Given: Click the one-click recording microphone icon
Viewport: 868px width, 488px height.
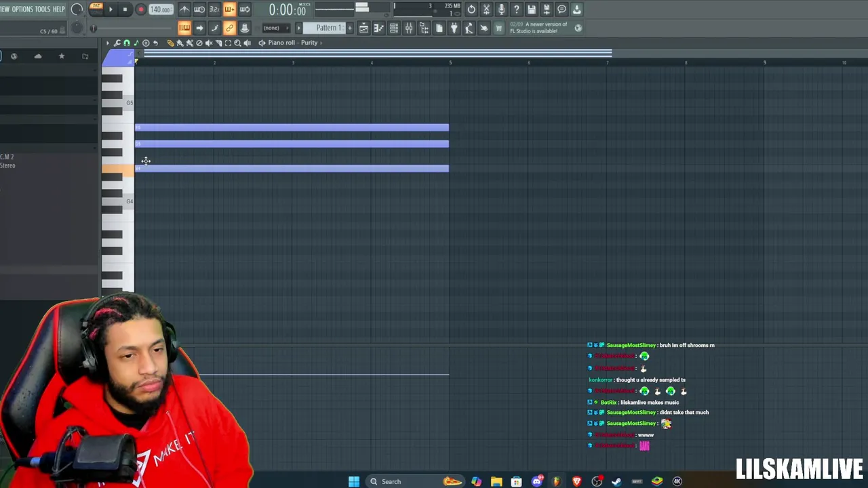Looking at the screenshot, I should 501,9.
